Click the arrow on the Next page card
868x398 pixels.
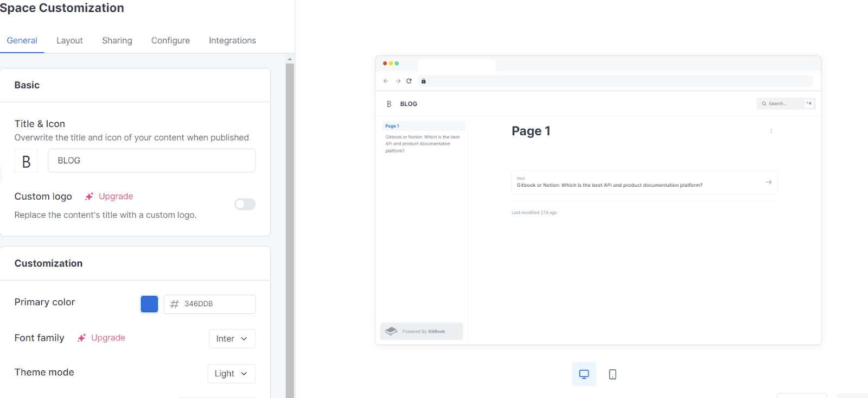768,182
